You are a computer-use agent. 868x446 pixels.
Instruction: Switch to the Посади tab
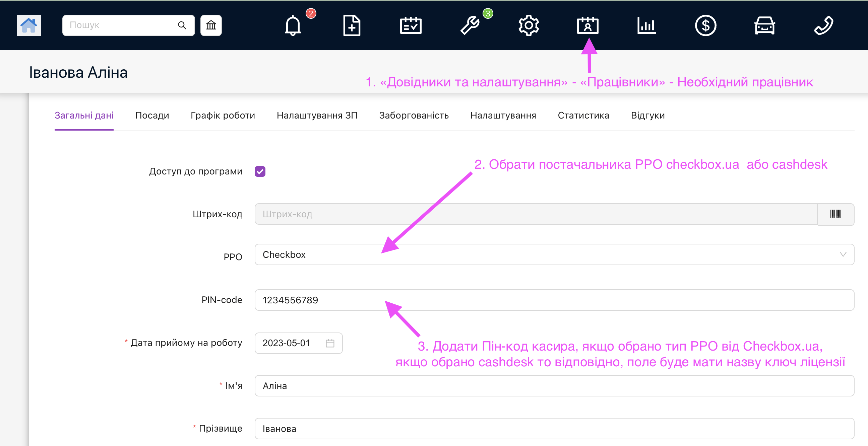152,116
